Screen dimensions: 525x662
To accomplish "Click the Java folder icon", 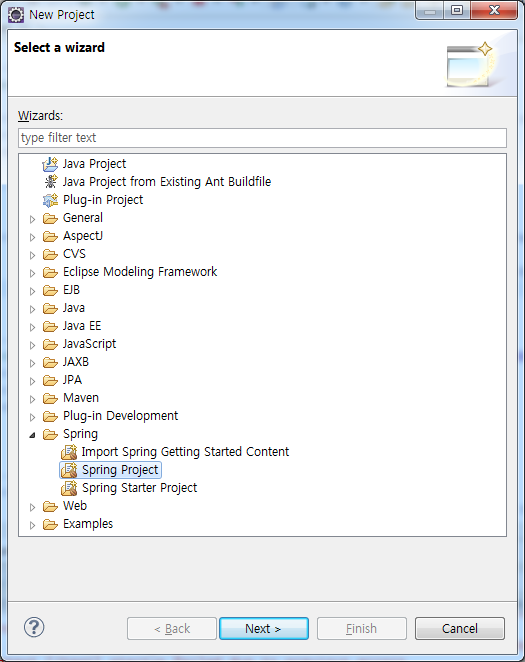I will click(x=50, y=309).
